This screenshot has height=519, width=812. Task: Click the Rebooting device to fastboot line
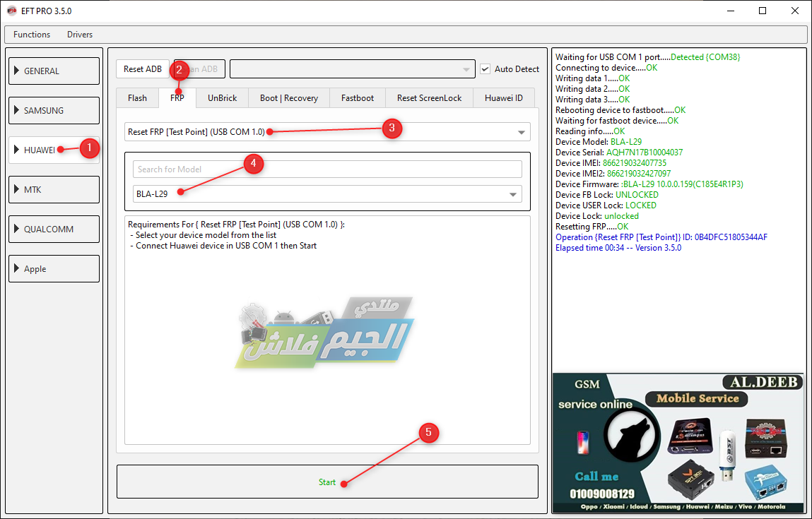pos(620,110)
